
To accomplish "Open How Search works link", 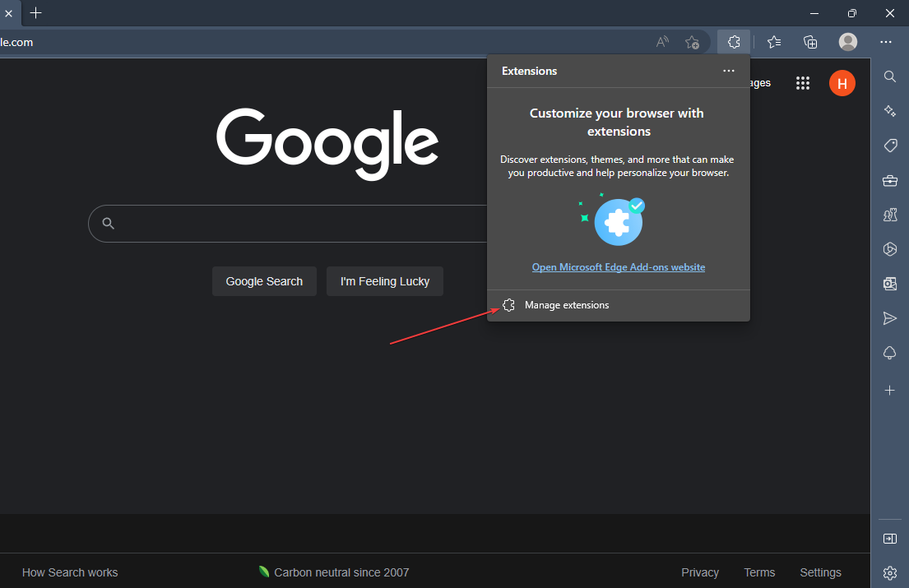I will click(70, 572).
